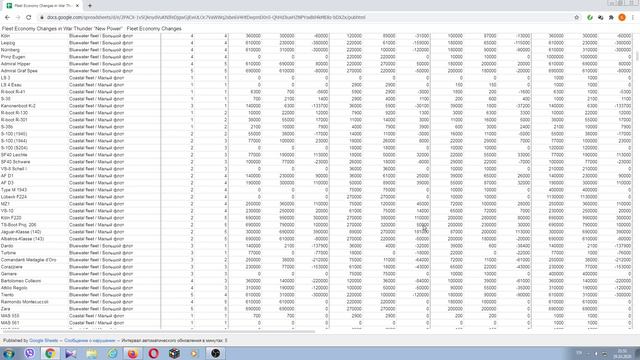Open a new tab with the plus button

point(90,6)
